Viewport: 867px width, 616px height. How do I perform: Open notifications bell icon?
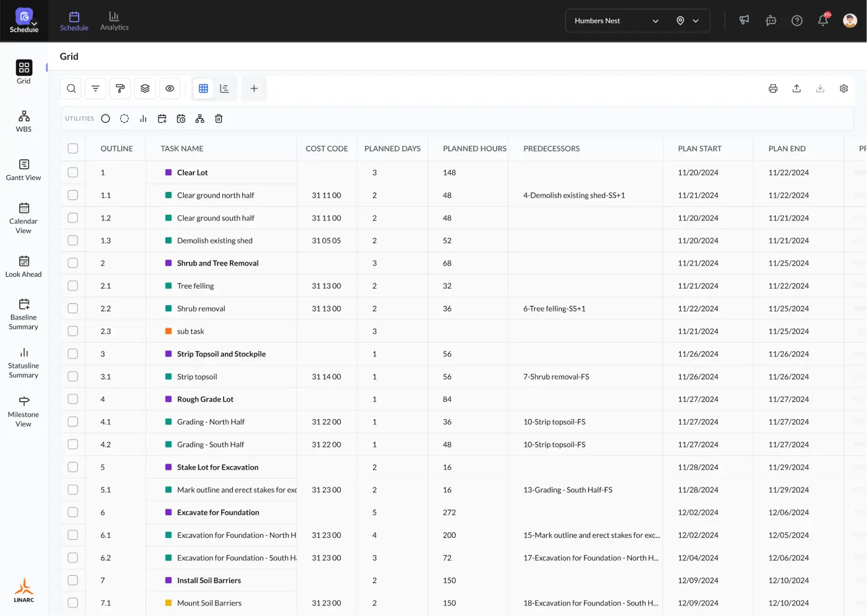[x=823, y=20]
